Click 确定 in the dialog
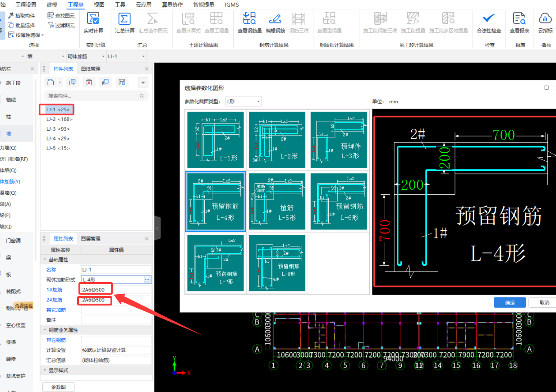 (510, 302)
